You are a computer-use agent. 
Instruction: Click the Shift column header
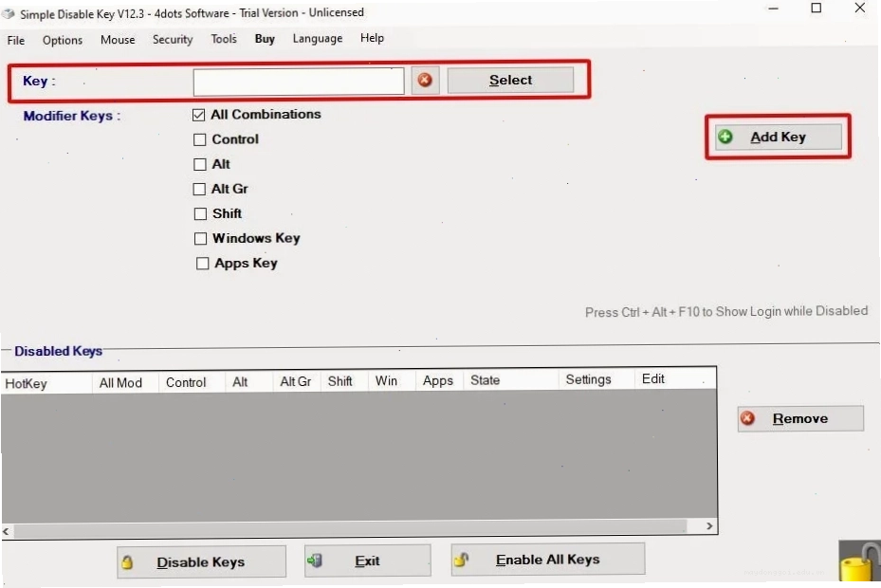click(x=344, y=381)
